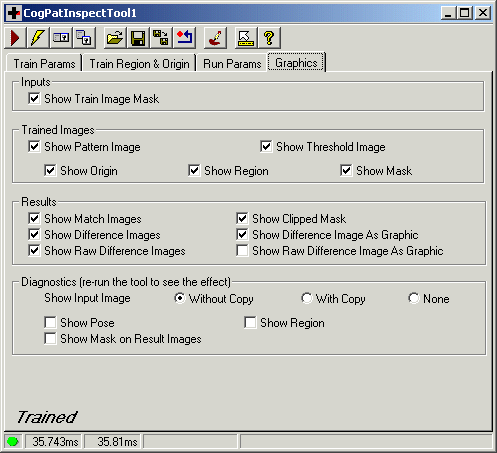Click the Trained status label
Screen dimensions: 497x453
pos(47,417)
